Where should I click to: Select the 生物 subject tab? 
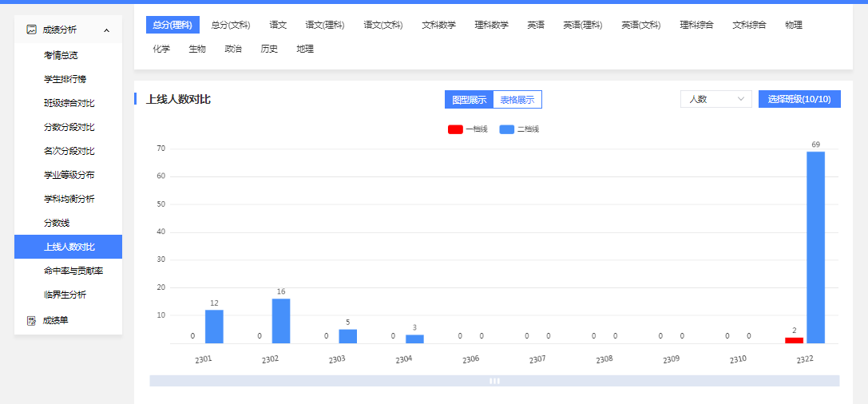click(197, 50)
